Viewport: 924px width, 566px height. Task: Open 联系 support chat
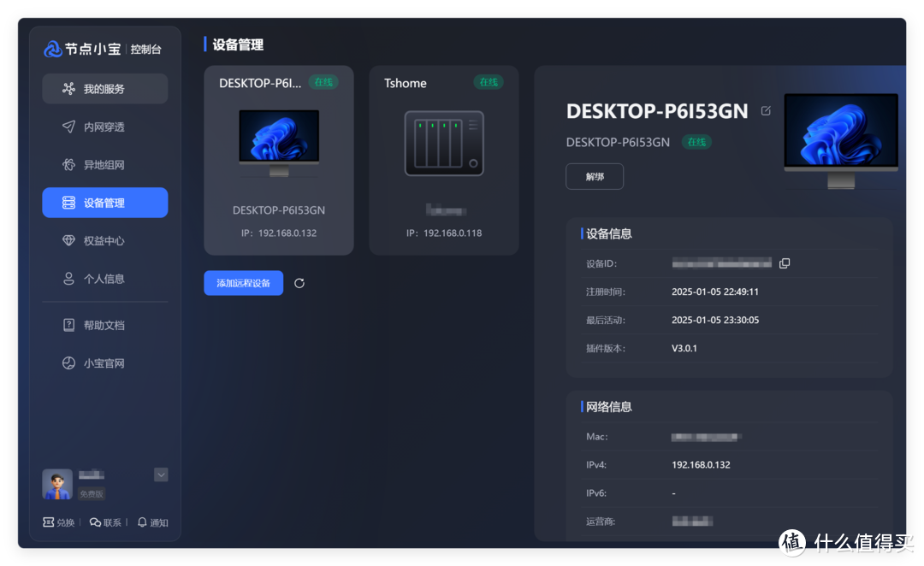click(106, 522)
